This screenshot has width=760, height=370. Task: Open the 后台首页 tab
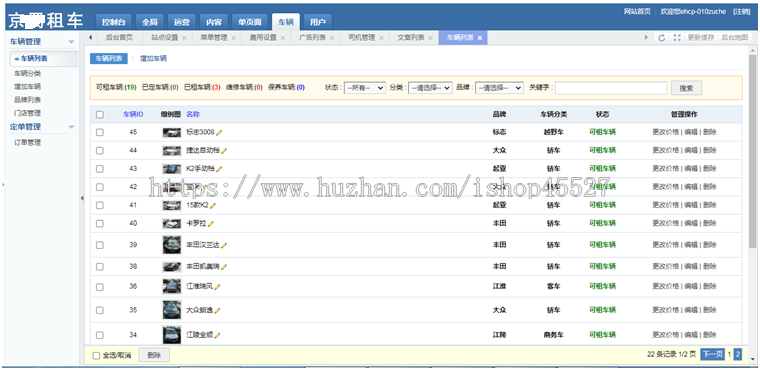[x=119, y=38]
